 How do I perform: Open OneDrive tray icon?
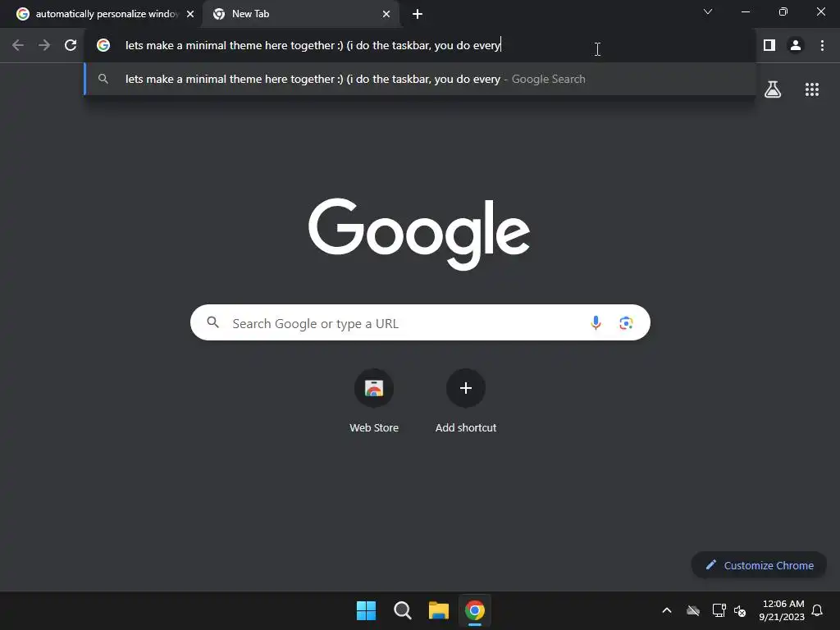[693, 610]
